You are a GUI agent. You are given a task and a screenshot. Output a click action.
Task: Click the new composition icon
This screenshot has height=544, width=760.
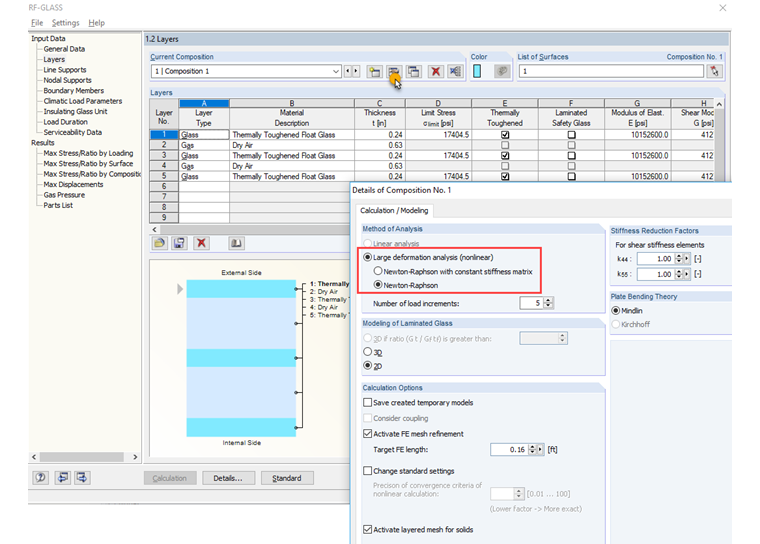tap(374, 72)
